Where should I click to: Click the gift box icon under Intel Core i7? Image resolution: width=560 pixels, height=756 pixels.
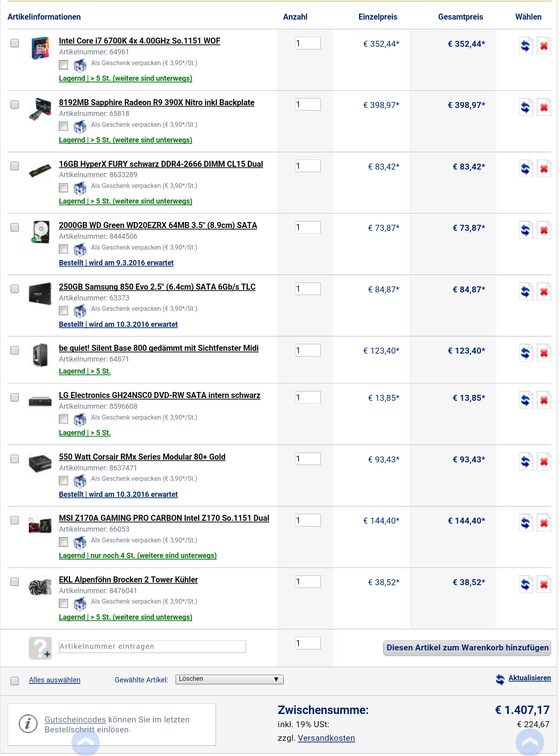coord(80,65)
